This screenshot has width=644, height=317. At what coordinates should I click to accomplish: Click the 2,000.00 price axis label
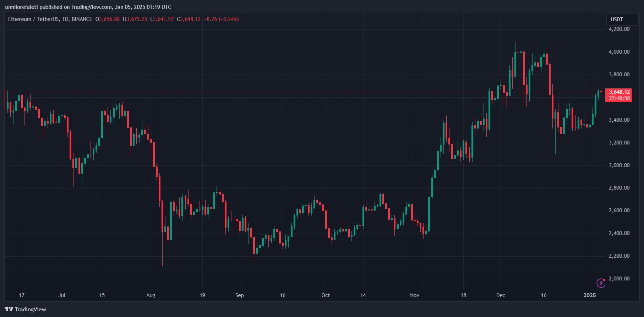619,279
